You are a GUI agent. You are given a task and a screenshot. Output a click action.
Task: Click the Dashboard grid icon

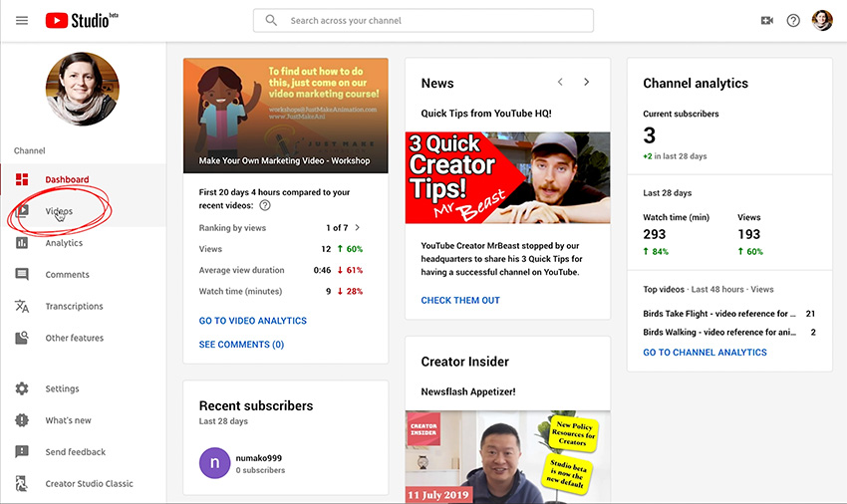(22, 179)
